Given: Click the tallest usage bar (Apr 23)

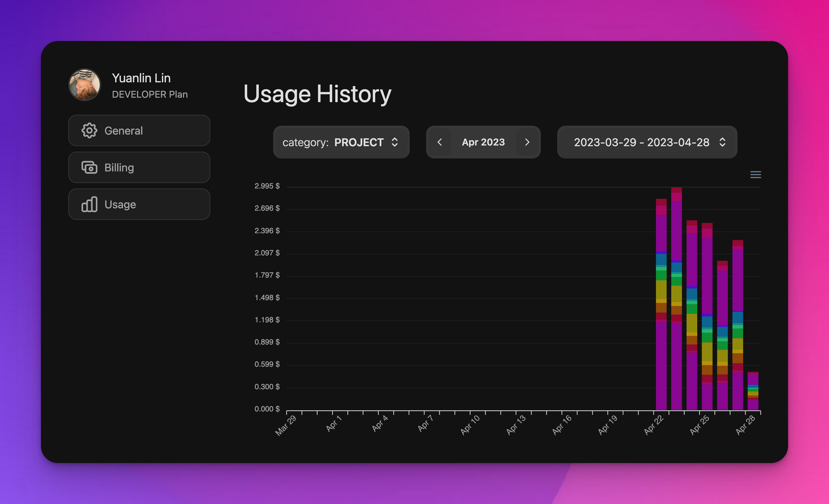Looking at the screenshot, I should pyautogui.click(x=676, y=298).
